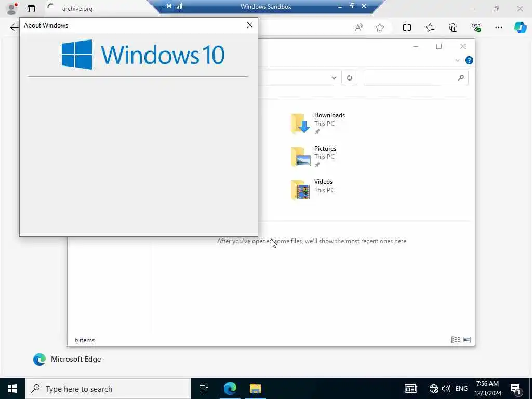
Task: Open the Edge profile avatar
Action: click(12, 8)
